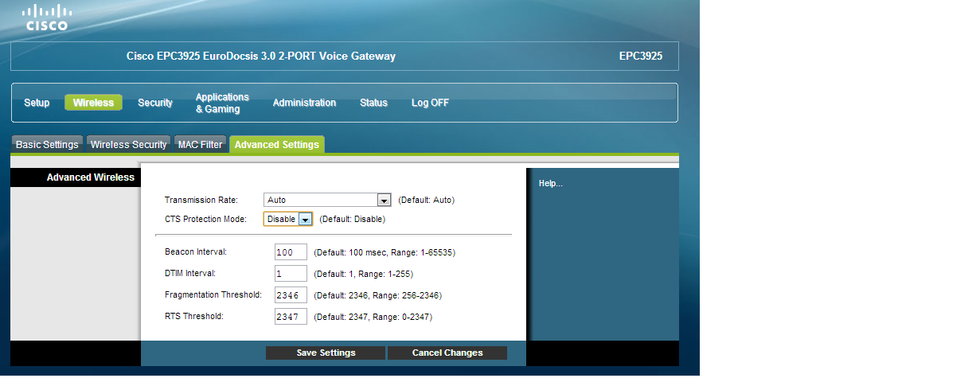The height and width of the screenshot is (382, 980).
Task: View the Status page
Action: 373,103
